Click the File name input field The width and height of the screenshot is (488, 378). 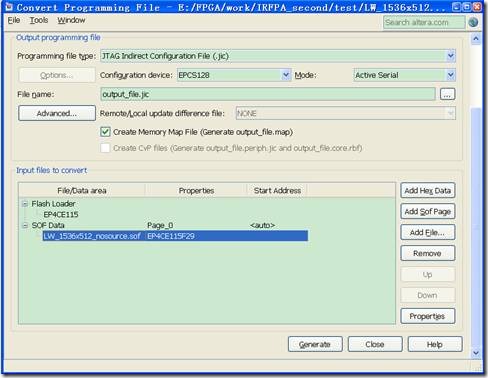coord(268,94)
